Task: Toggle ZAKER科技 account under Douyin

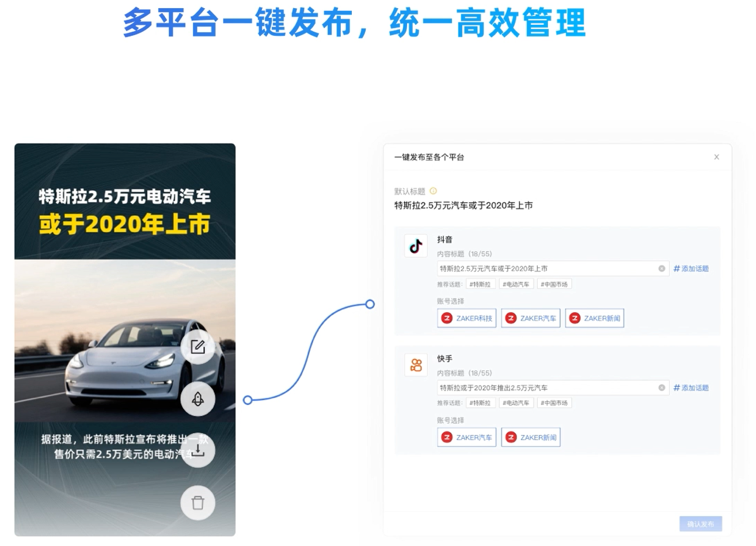Action: [x=467, y=318]
